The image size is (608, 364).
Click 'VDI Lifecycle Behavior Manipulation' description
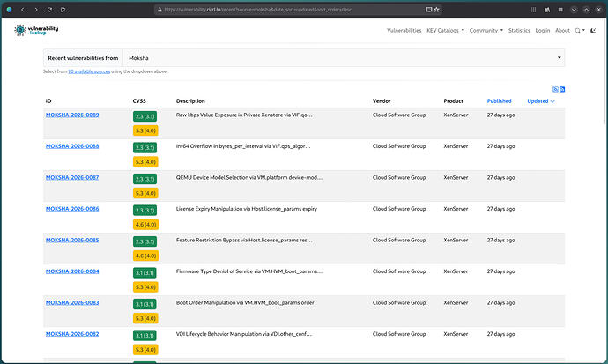click(x=244, y=334)
